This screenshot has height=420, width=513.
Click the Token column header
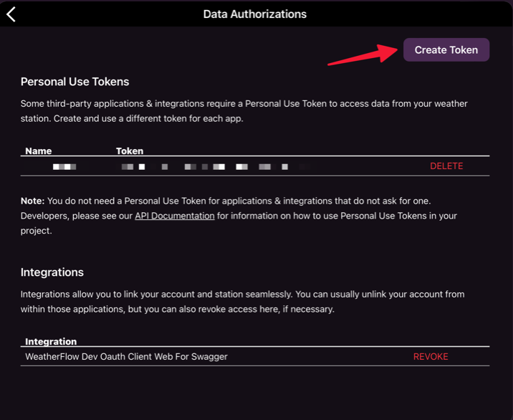click(x=130, y=151)
